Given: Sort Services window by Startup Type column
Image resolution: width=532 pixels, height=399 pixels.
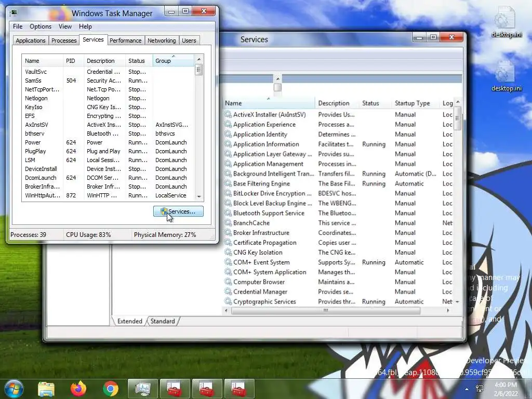Looking at the screenshot, I should pyautogui.click(x=415, y=103).
